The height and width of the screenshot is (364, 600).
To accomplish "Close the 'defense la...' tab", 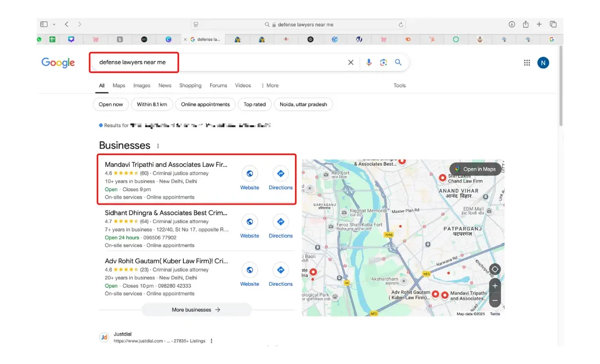I will (185, 39).
